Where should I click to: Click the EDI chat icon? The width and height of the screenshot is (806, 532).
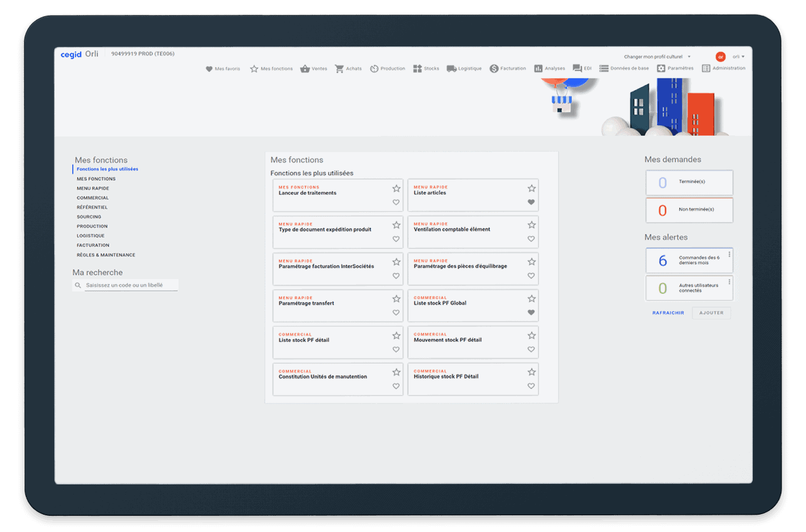[x=577, y=68]
